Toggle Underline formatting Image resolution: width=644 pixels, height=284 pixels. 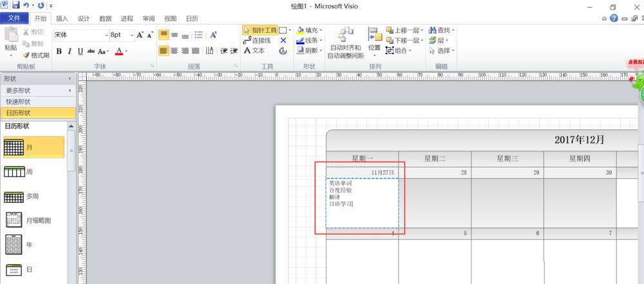click(80, 52)
